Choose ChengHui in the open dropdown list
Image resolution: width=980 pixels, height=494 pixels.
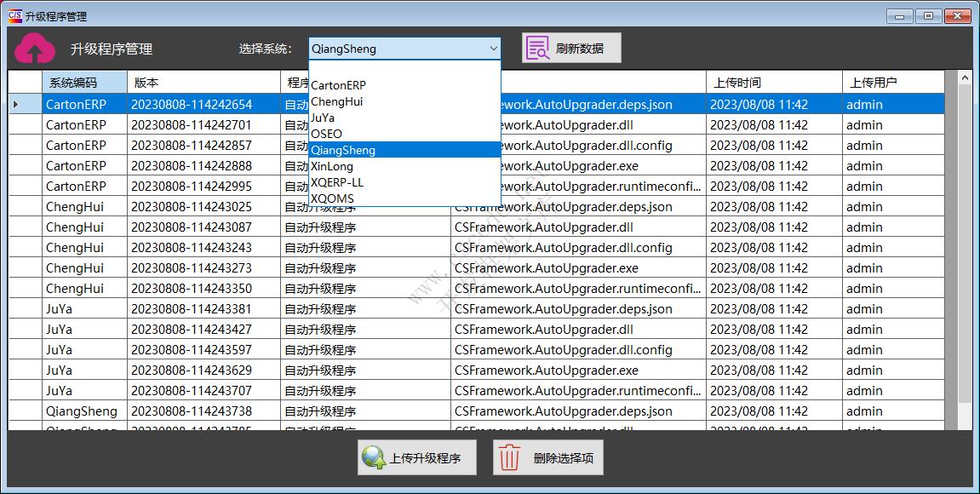(336, 101)
